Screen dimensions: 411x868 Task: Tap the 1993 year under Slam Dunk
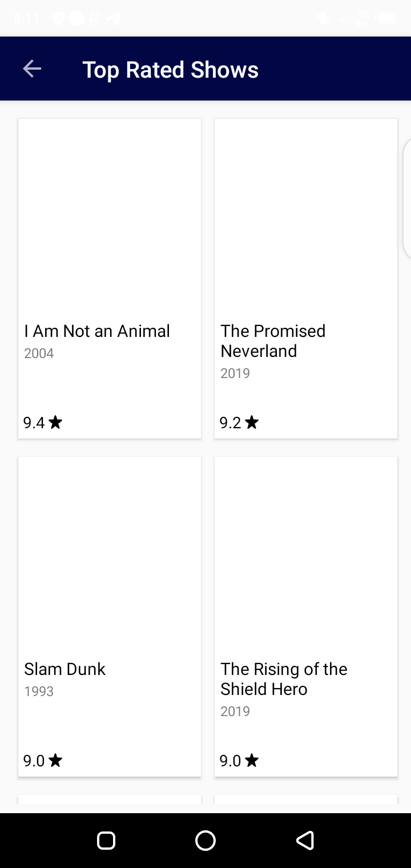click(39, 692)
